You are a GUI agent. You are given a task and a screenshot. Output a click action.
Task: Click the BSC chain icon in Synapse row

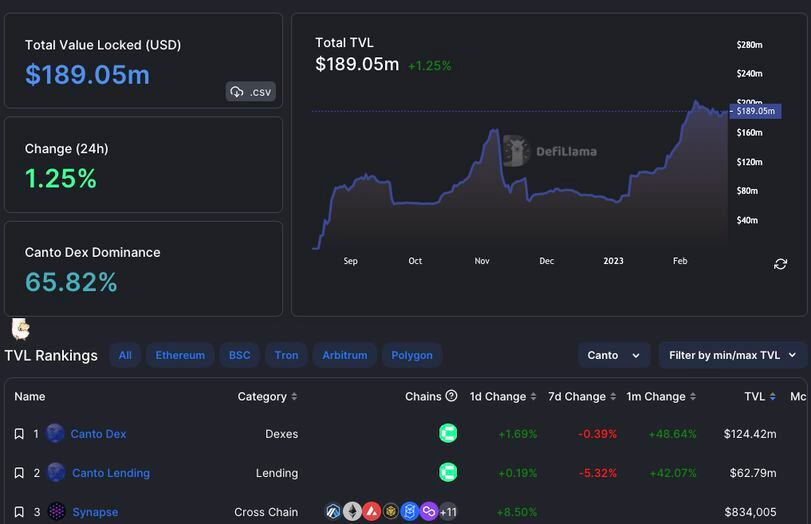391,512
